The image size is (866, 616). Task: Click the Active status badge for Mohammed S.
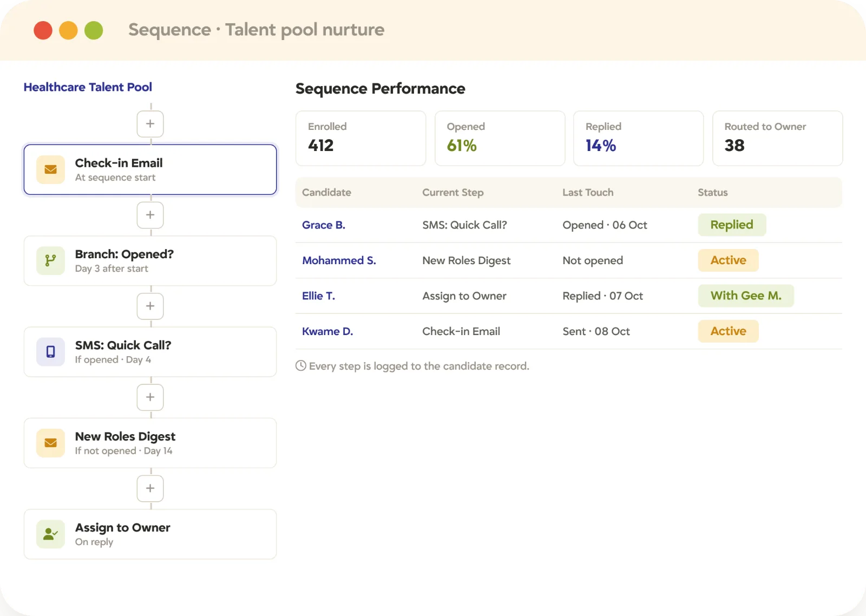pyautogui.click(x=728, y=260)
